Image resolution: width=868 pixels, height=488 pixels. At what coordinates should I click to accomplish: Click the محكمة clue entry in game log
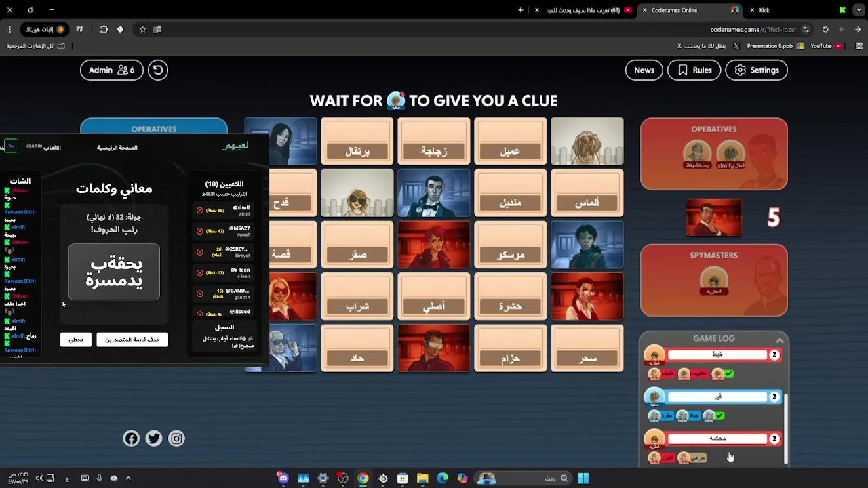[717, 439]
